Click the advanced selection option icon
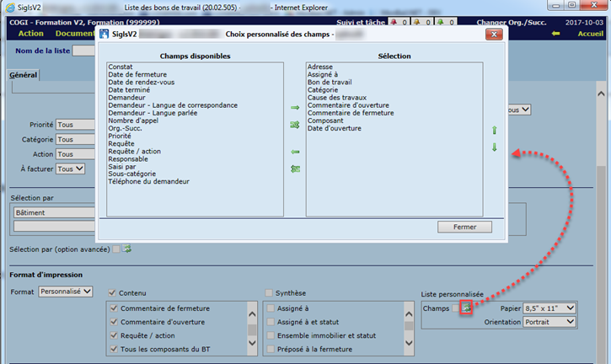The height and width of the screenshot is (364, 611). (x=128, y=249)
